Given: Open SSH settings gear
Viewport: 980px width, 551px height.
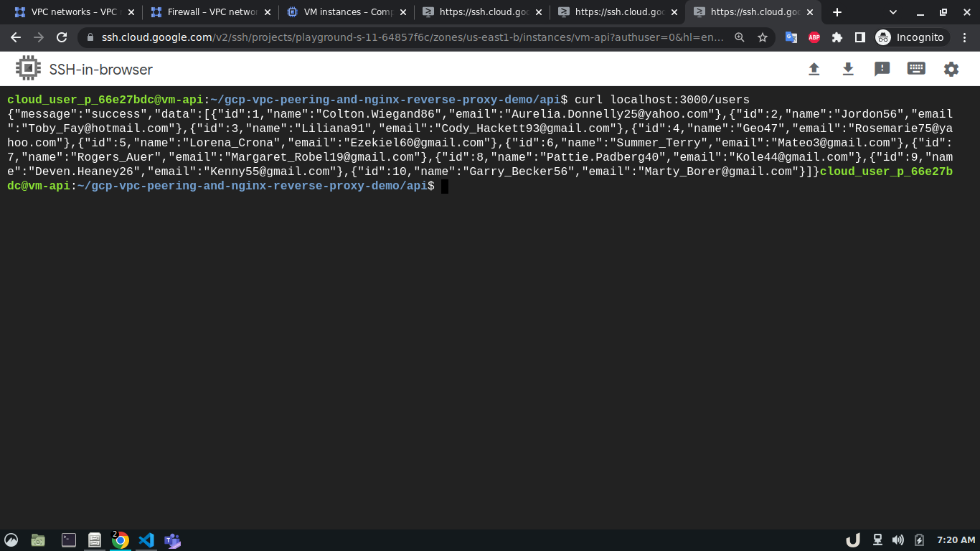Looking at the screenshot, I should (951, 69).
